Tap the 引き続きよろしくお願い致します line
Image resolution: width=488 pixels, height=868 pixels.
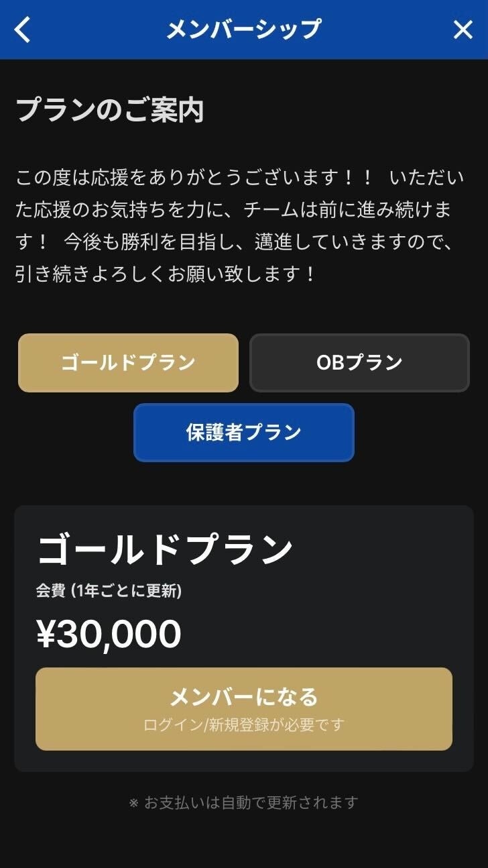coord(166,274)
